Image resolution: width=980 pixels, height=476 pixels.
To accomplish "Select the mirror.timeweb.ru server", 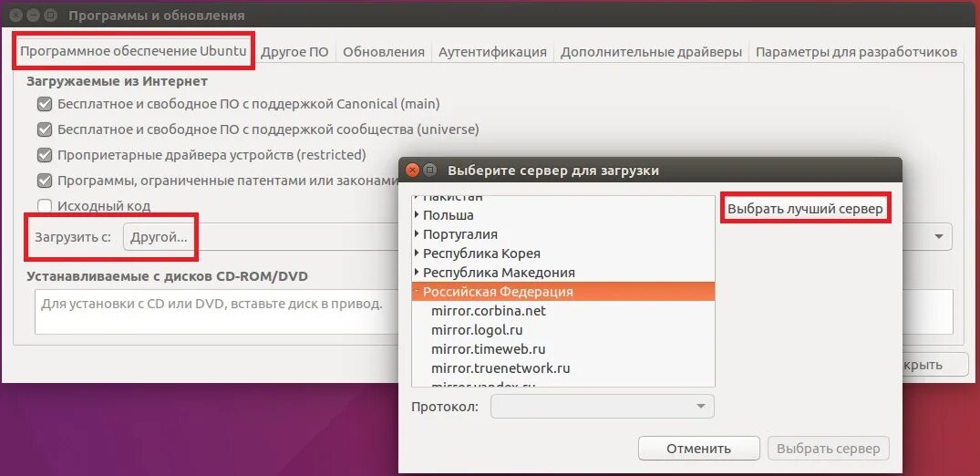I will tap(563, 349).
